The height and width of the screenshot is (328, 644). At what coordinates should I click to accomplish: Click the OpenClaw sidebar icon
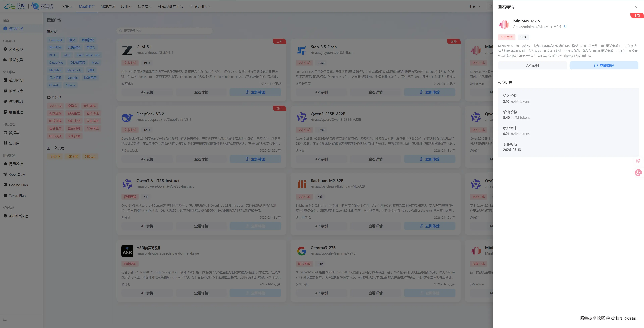(5, 174)
